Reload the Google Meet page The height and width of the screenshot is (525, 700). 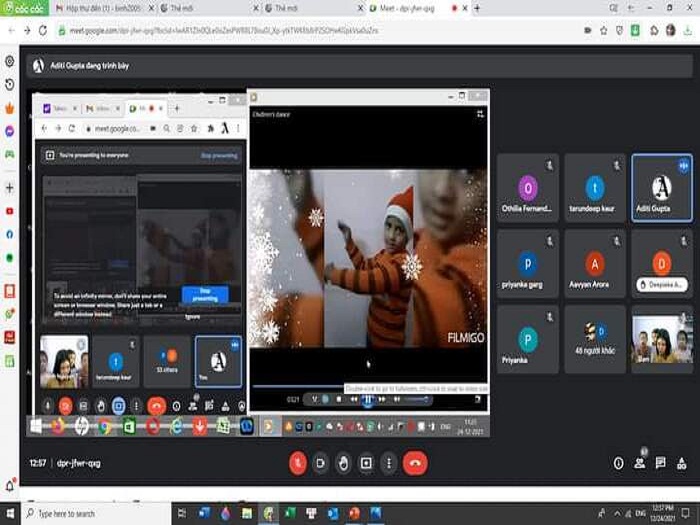click(43, 30)
